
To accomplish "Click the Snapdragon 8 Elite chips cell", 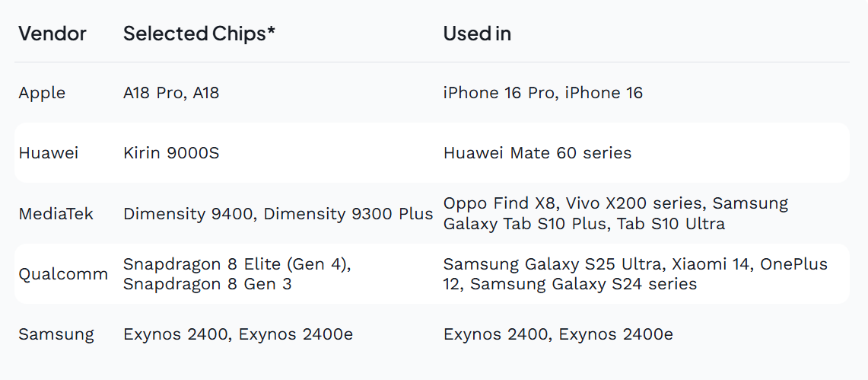I will (x=237, y=274).
